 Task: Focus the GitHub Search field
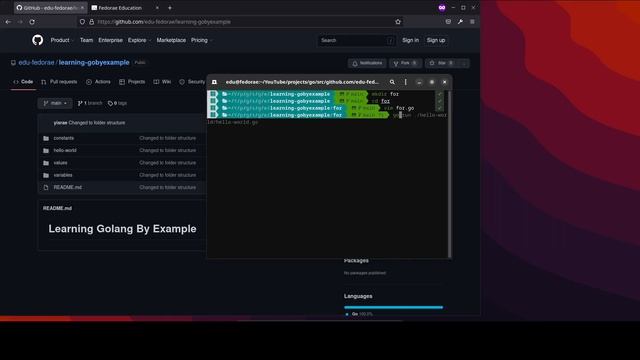(x=357, y=40)
